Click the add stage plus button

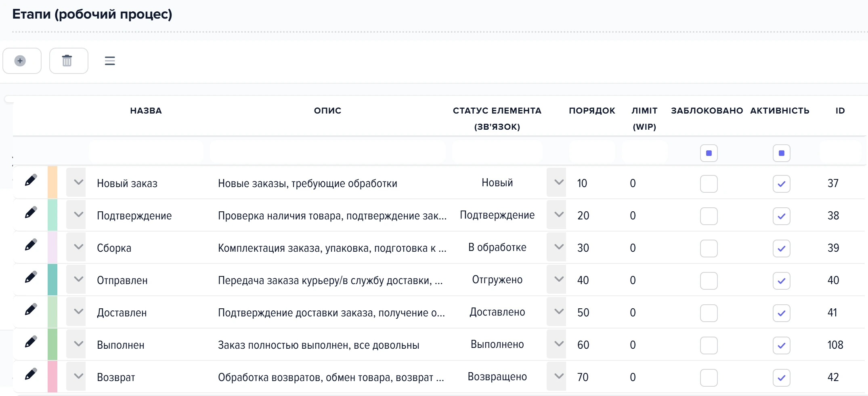tap(22, 61)
